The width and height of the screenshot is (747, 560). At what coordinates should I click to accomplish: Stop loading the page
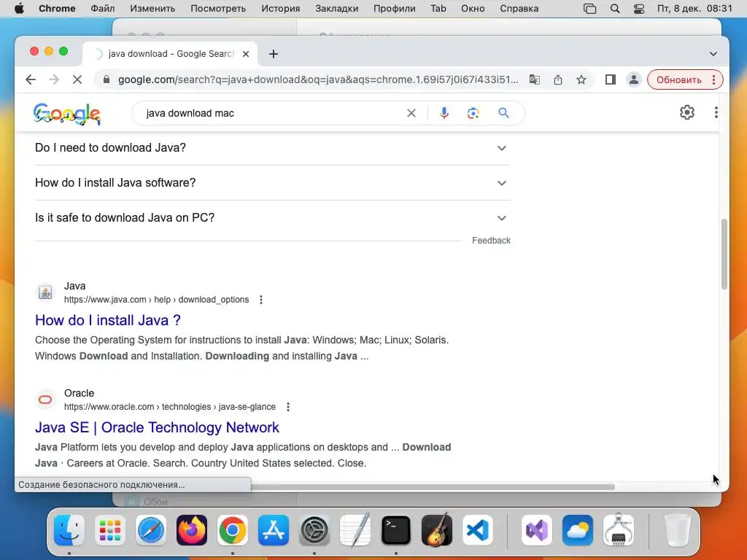[x=77, y=79]
